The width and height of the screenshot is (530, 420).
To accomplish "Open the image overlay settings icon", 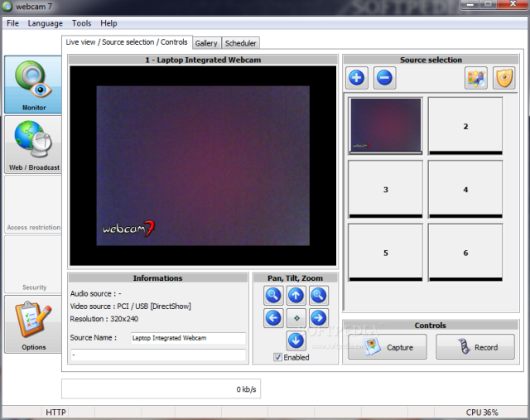I will [x=476, y=78].
